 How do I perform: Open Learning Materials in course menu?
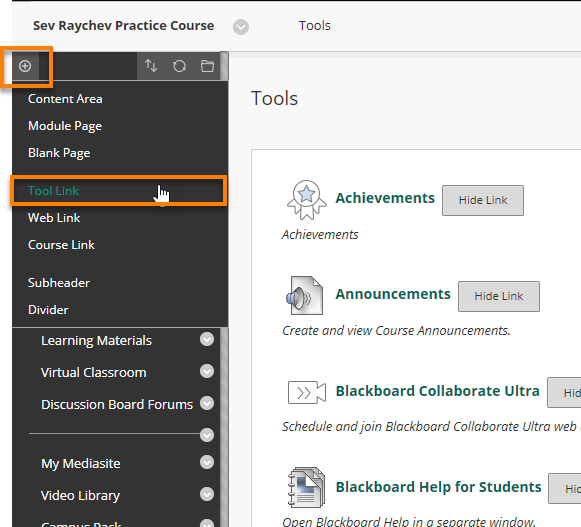(96, 341)
